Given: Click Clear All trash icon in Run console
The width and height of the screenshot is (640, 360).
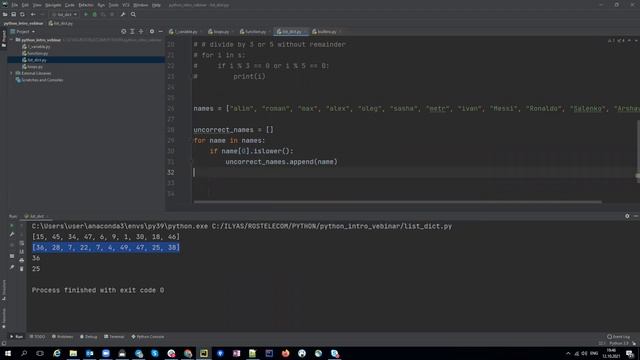Looking at the screenshot, I should click(22, 269).
